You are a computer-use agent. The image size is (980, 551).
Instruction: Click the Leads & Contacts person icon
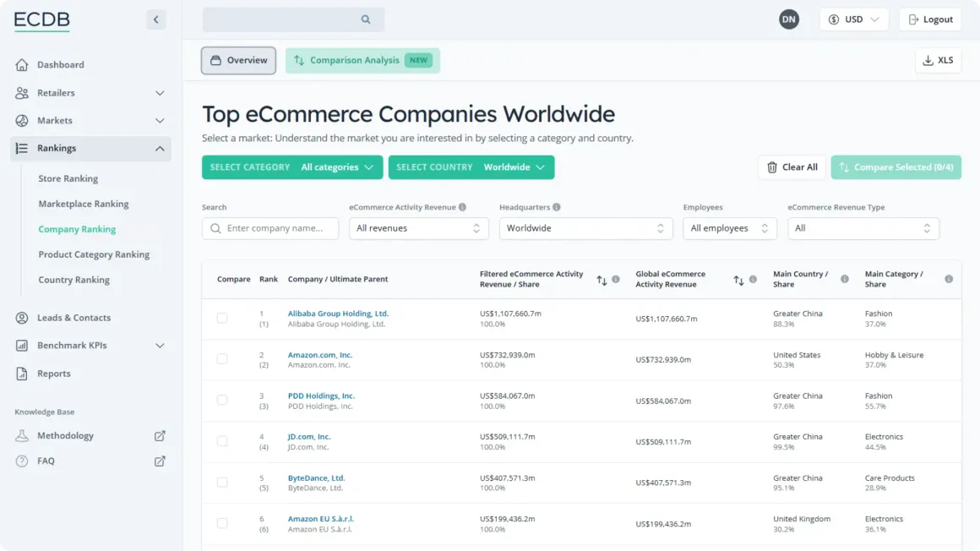(x=22, y=318)
